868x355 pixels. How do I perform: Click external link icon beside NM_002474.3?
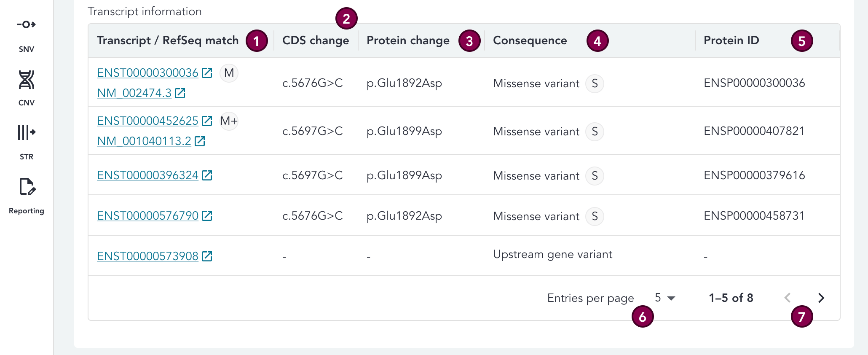(x=180, y=93)
